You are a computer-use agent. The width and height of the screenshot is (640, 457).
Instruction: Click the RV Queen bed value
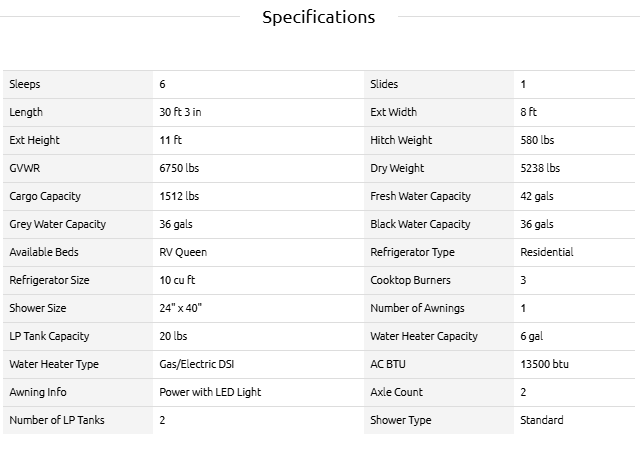point(183,253)
